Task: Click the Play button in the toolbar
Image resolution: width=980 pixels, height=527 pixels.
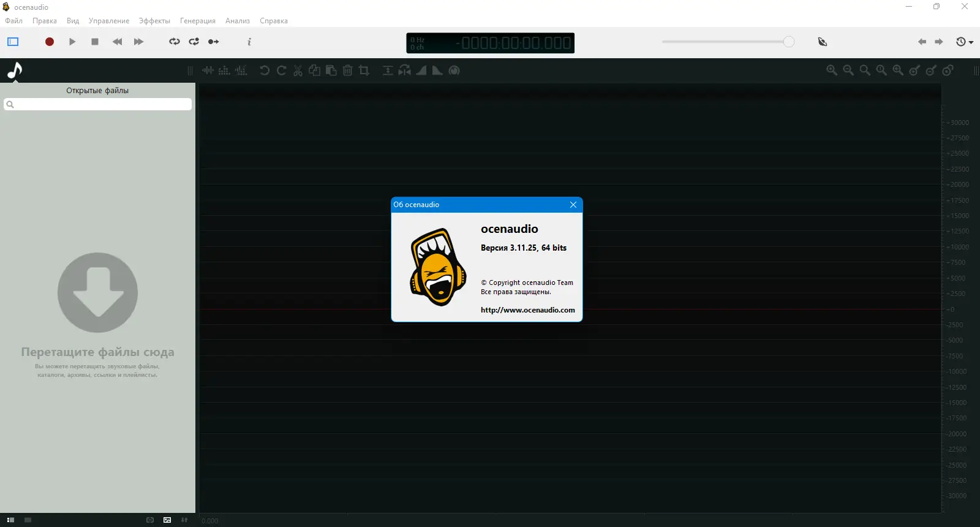Action: coord(72,42)
